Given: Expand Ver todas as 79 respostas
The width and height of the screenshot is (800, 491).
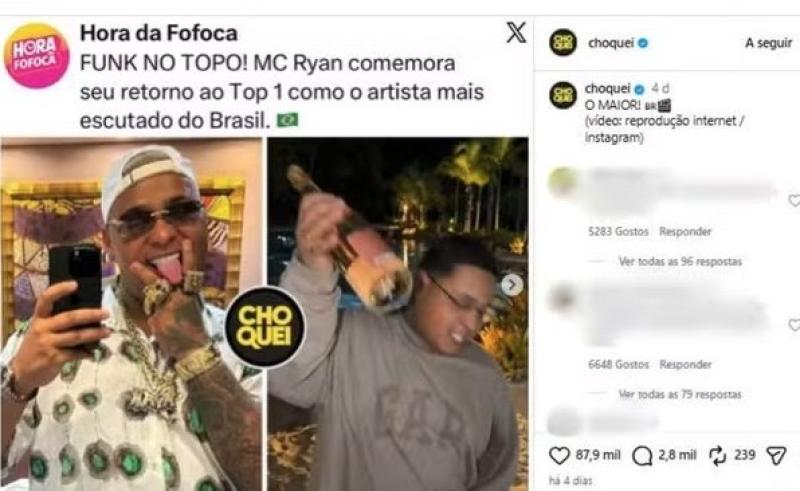Looking at the screenshot, I should [x=680, y=394].
